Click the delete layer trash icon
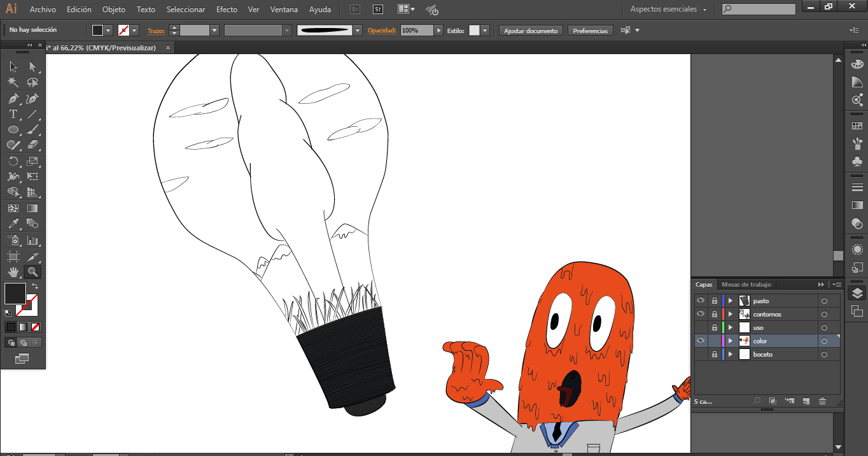Screen dimensions: 868x456 pos(822,401)
